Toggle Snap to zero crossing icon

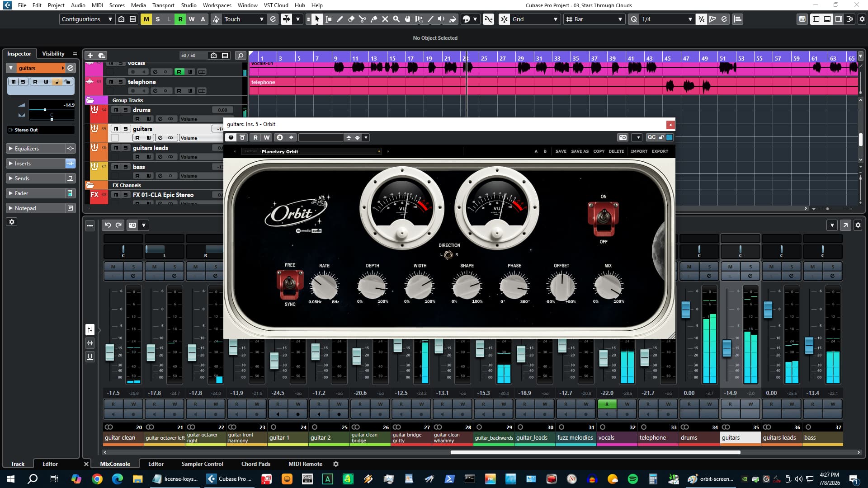pos(488,19)
